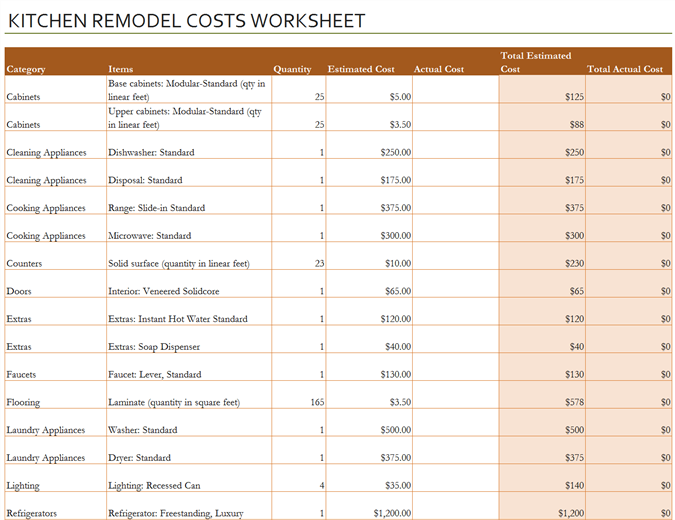This screenshot has width=675, height=520.
Task: Click the Total Estimated Cost header
Action: coord(536,62)
